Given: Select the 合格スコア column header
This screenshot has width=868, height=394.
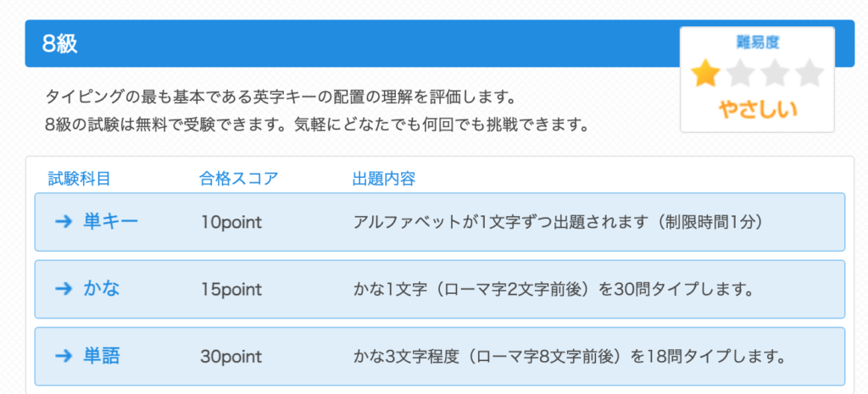Looking at the screenshot, I should (x=238, y=178).
